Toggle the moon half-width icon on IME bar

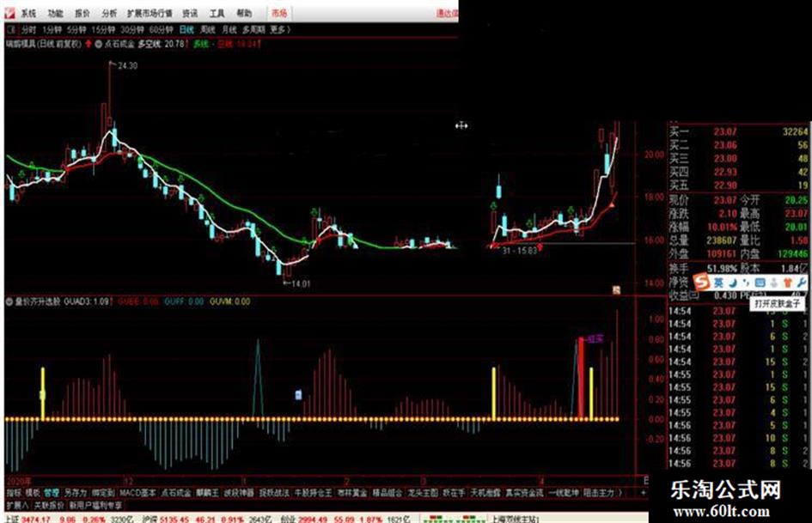click(x=733, y=283)
